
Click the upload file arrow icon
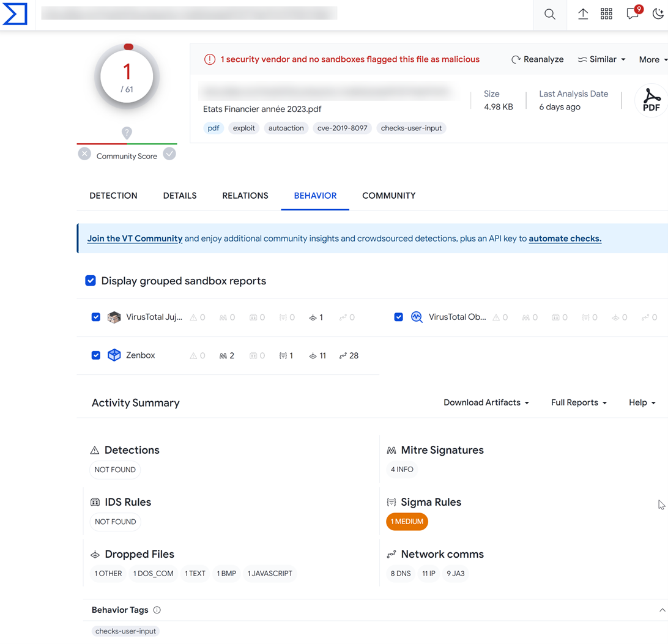click(x=583, y=14)
